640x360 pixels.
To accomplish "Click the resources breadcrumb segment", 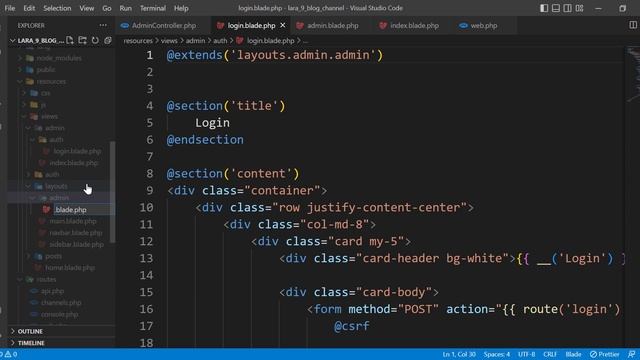I will point(138,41).
